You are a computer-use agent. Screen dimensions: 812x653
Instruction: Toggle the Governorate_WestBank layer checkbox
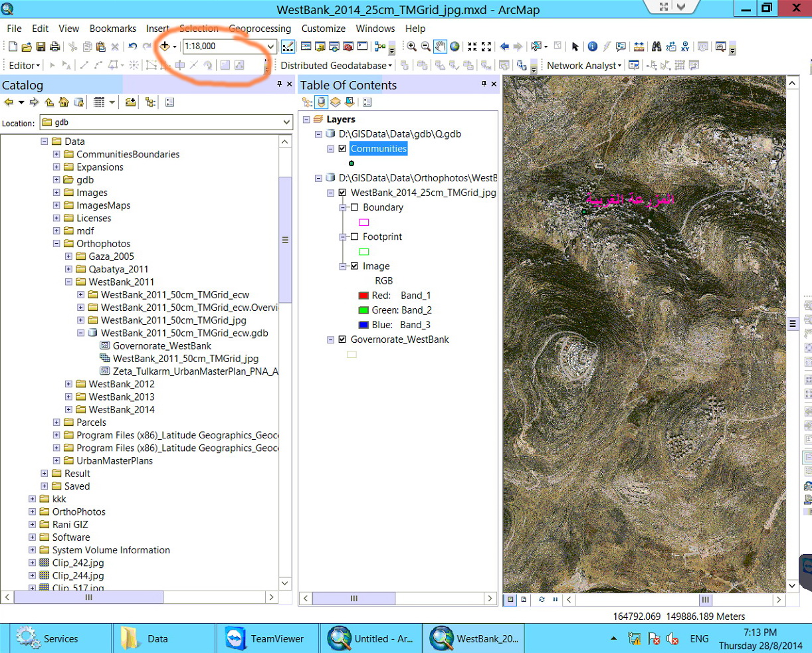(x=342, y=339)
